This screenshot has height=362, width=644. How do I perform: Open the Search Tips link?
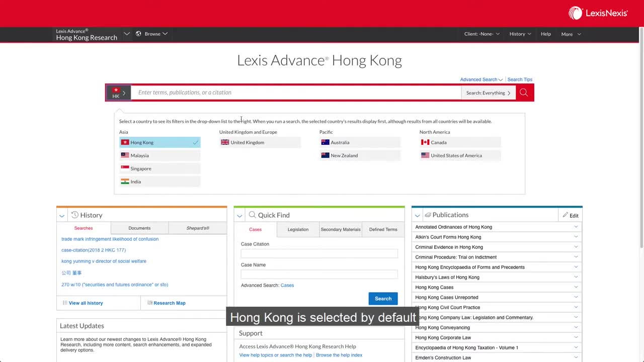pyautogui.click(x=520, y=79)
